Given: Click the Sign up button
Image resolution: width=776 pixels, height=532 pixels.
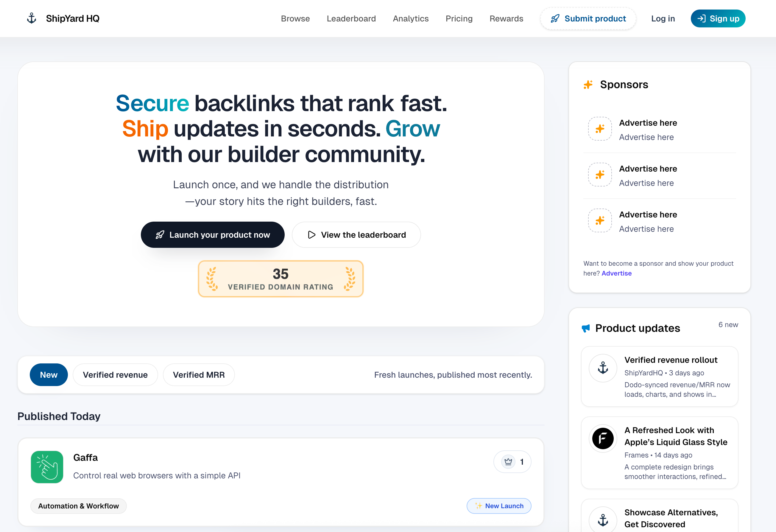Looking at the screenshot, I should pos(718,18).
